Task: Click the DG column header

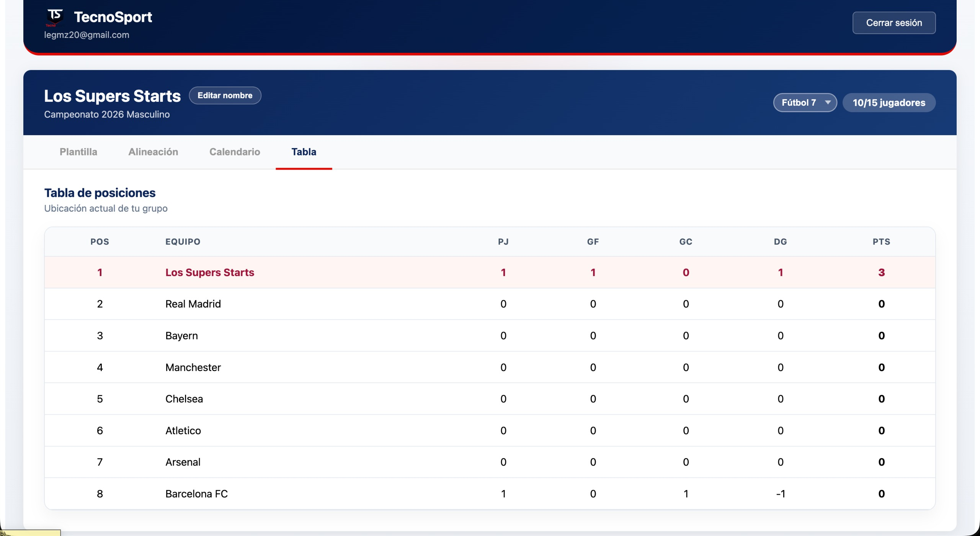Action: click(780, 242)
